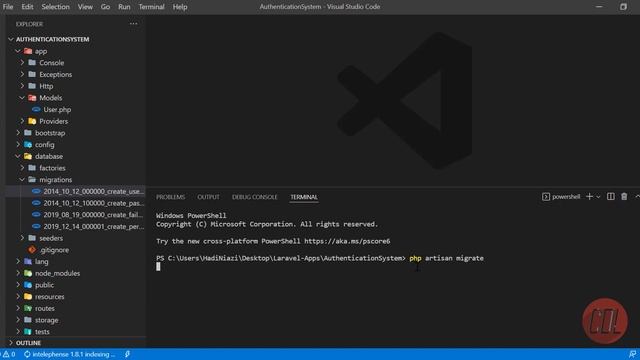Expand the factories folder chevron
Screen dimensions: 640x360
pyautogui.click(x=22, y=168)
